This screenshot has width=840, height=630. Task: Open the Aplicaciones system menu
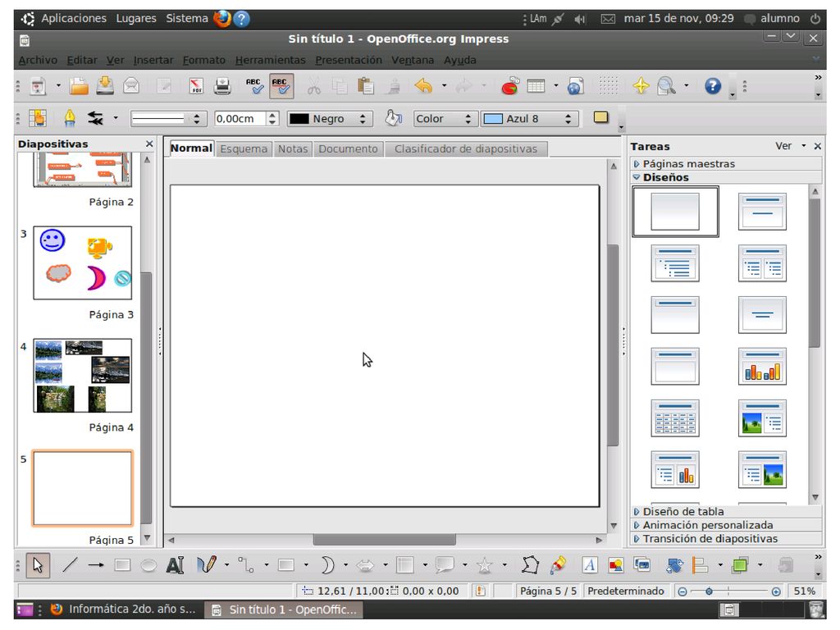pos(74,18)
